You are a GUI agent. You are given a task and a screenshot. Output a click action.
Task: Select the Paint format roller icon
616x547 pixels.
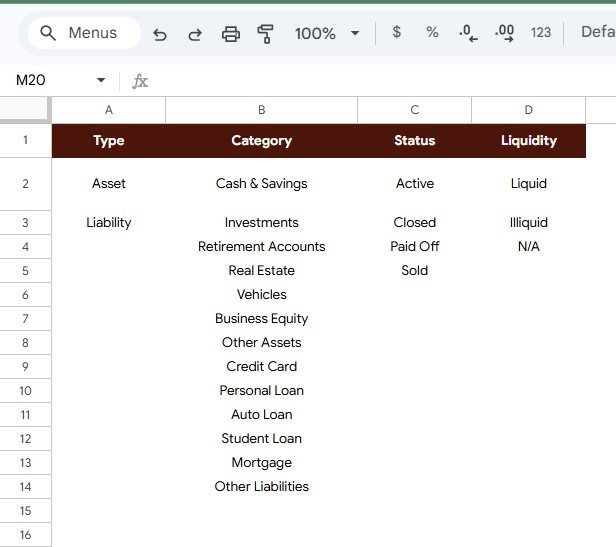[266, 34]
